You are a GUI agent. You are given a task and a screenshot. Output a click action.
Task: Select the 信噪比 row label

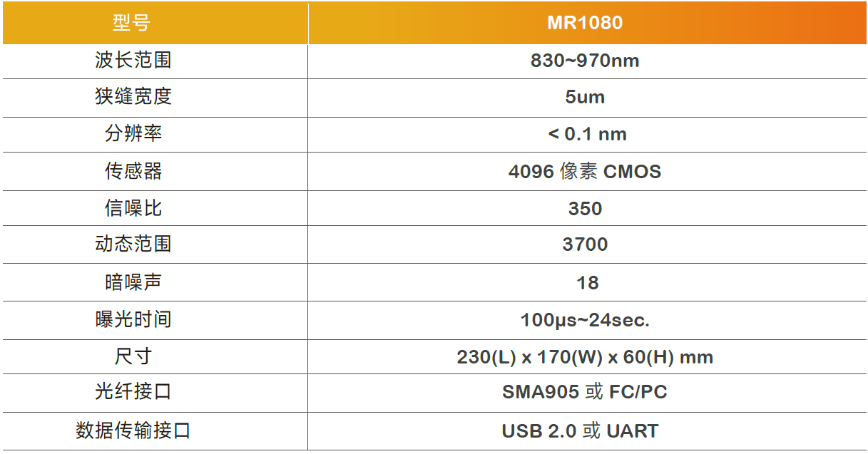[x=133, y=208]
